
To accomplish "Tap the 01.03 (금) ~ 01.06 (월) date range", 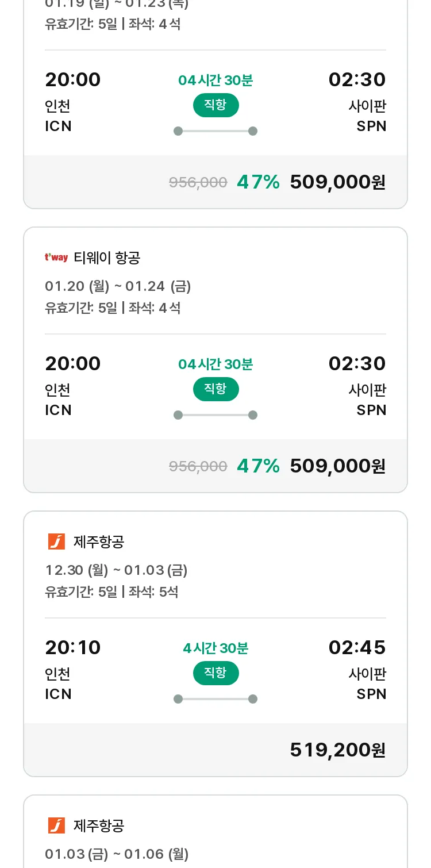I will click(x=117, y=854).
